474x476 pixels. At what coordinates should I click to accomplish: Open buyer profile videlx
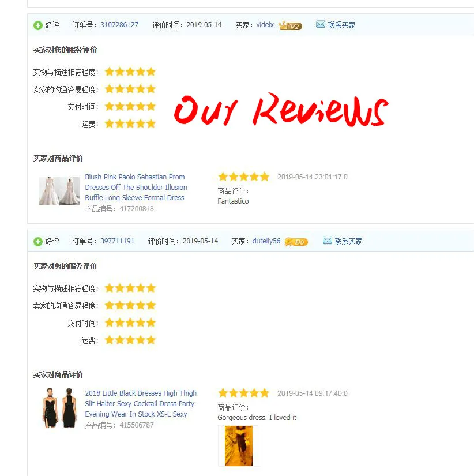click(265, 25)
